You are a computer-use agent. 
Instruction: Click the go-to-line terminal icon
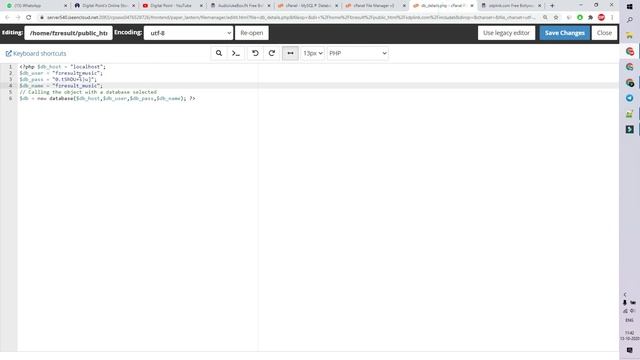point(236,53)
